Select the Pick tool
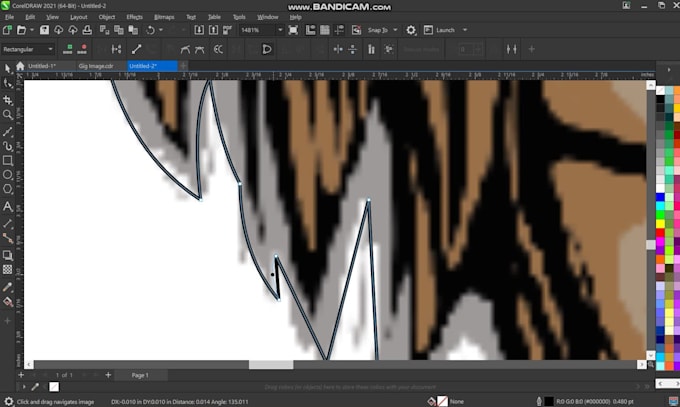Screen dimensions: 680x407 [7, 68]
